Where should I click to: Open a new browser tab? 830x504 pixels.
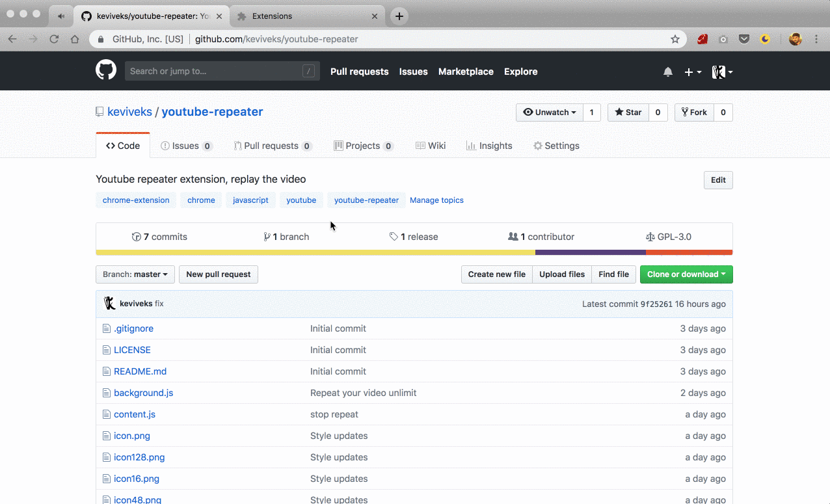tap(399, 16)
